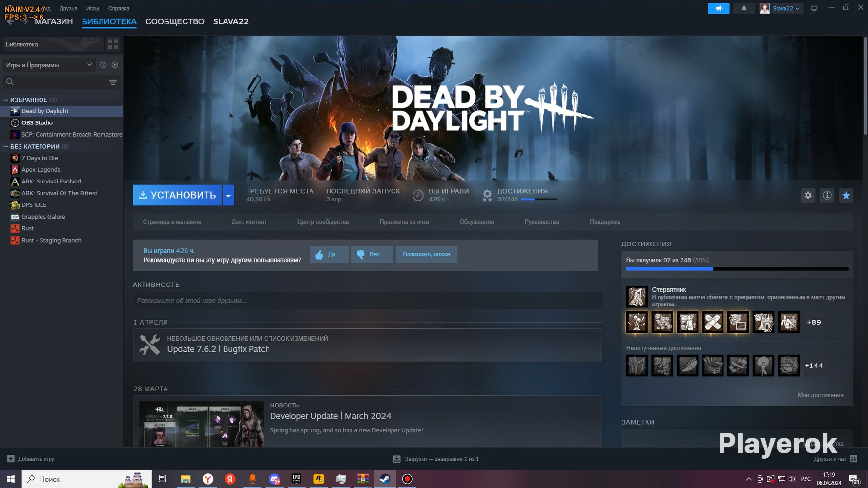Expand the +89 unlocked achievements
868x488 pixels.
(814, 322)
